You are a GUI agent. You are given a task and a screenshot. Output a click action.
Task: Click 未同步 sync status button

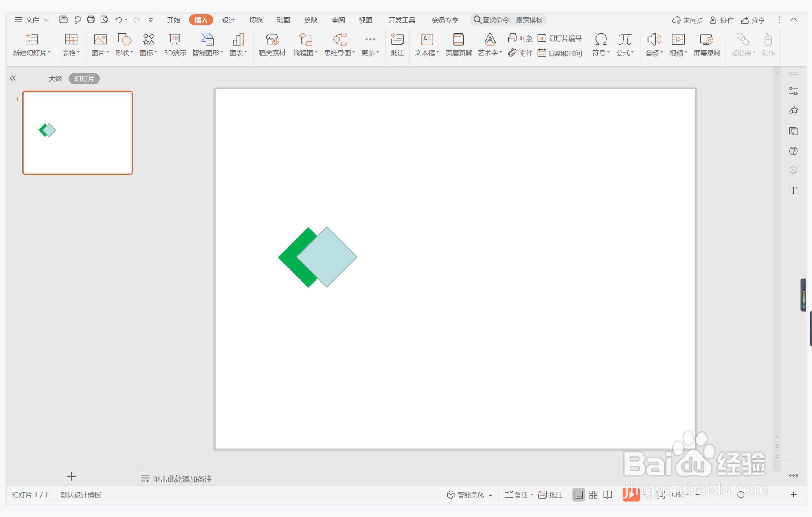pos(687,20)
